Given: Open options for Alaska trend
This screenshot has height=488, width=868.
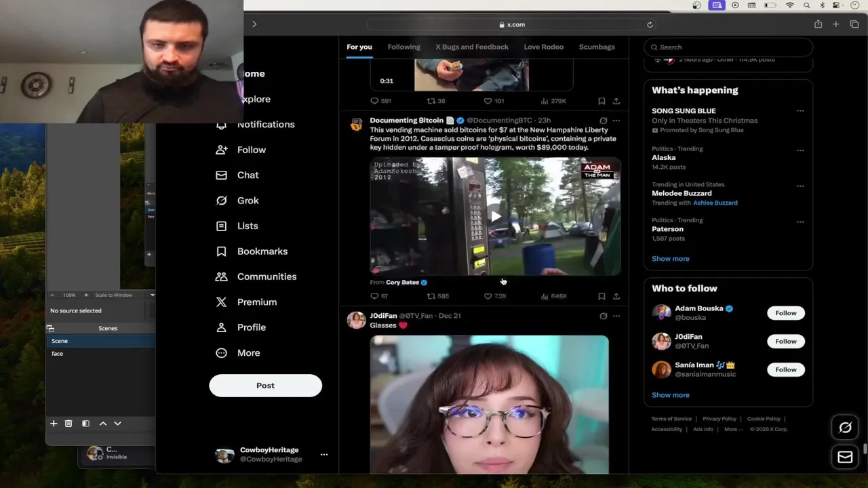Looking at the screenshot, I should click(x=800, y=150).
